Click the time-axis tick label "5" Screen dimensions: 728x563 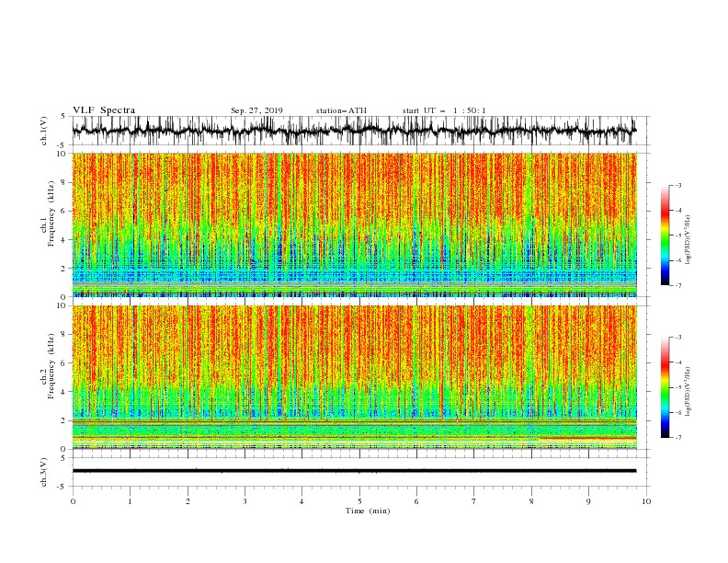pos(359,501)
